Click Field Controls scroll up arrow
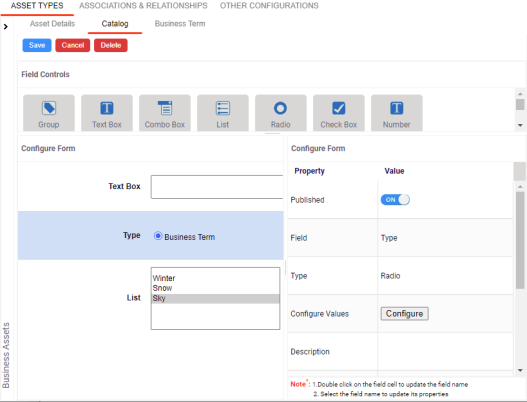The width and height of the screenshot is (527, 402). (x=520, y=94)
